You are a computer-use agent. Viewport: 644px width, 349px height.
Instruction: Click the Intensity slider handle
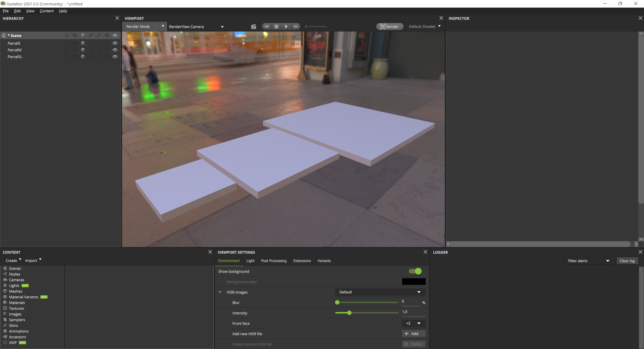349,313
